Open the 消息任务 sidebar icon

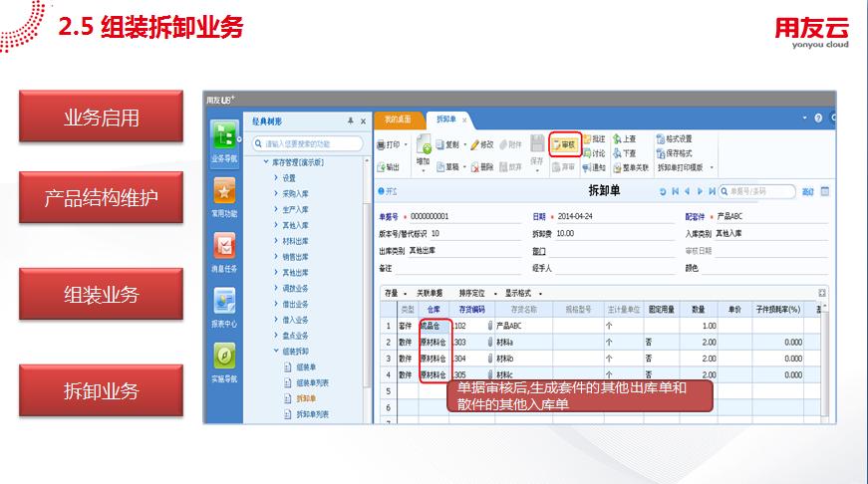[x=224, y=246]
